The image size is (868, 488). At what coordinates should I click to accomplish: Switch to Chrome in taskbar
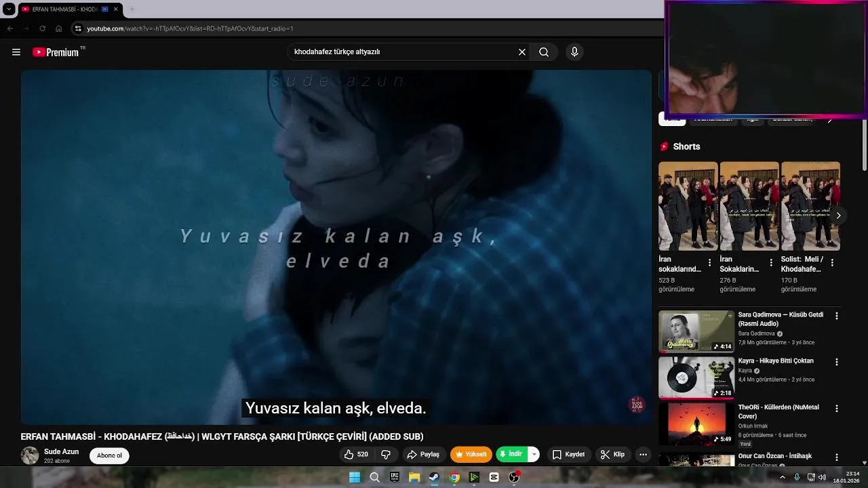454,477
